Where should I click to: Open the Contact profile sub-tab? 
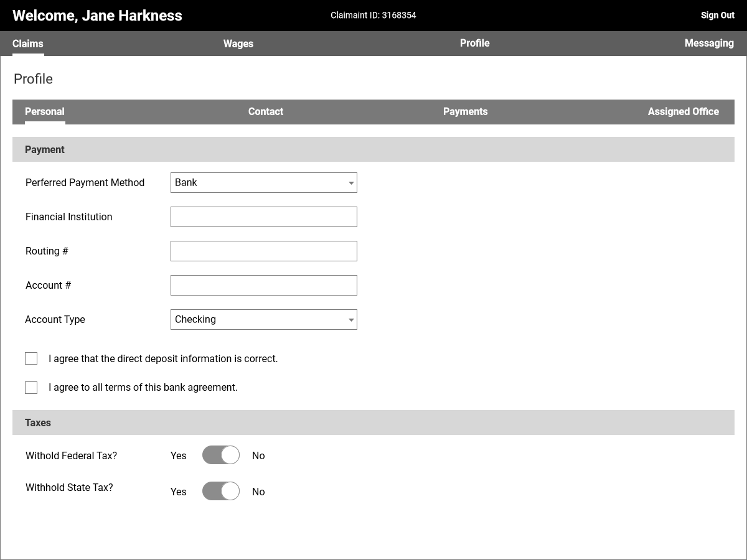click(x=266, y=112)
